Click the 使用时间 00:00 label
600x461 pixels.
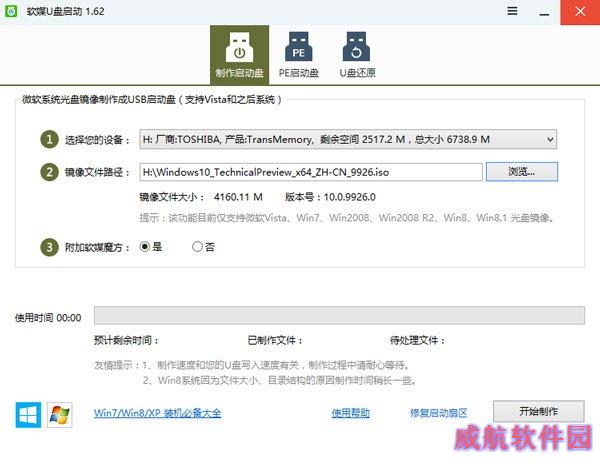[48, 318]
